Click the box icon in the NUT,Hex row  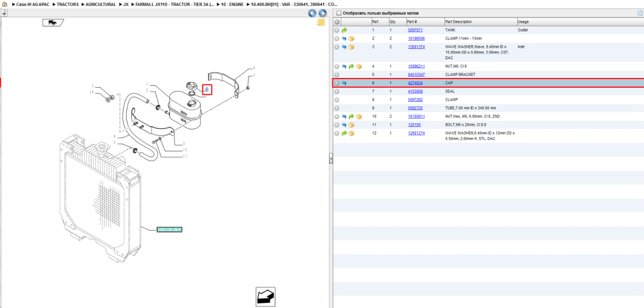coord(359,117)
